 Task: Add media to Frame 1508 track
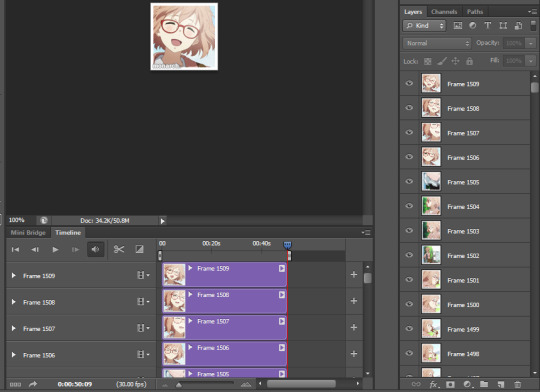click(x=354, y=301)
